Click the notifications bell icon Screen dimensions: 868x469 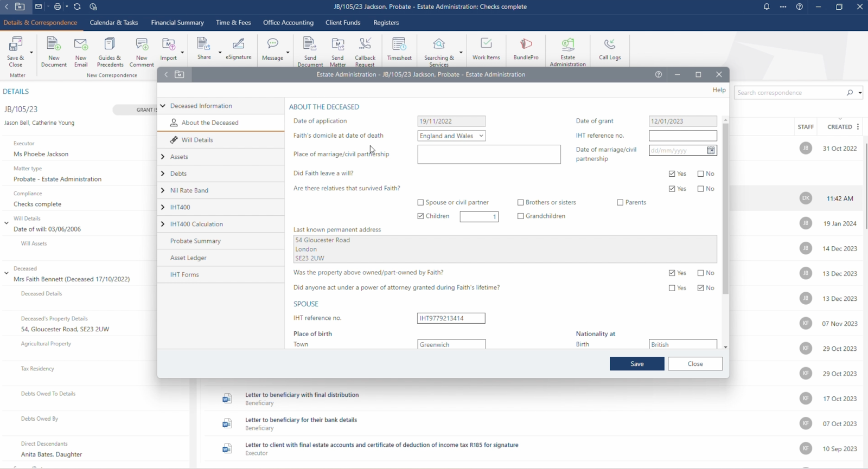coord(767,7)
